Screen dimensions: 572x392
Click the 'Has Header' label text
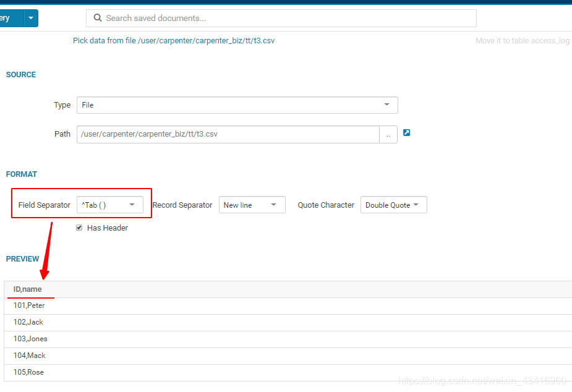pos(107,228)
